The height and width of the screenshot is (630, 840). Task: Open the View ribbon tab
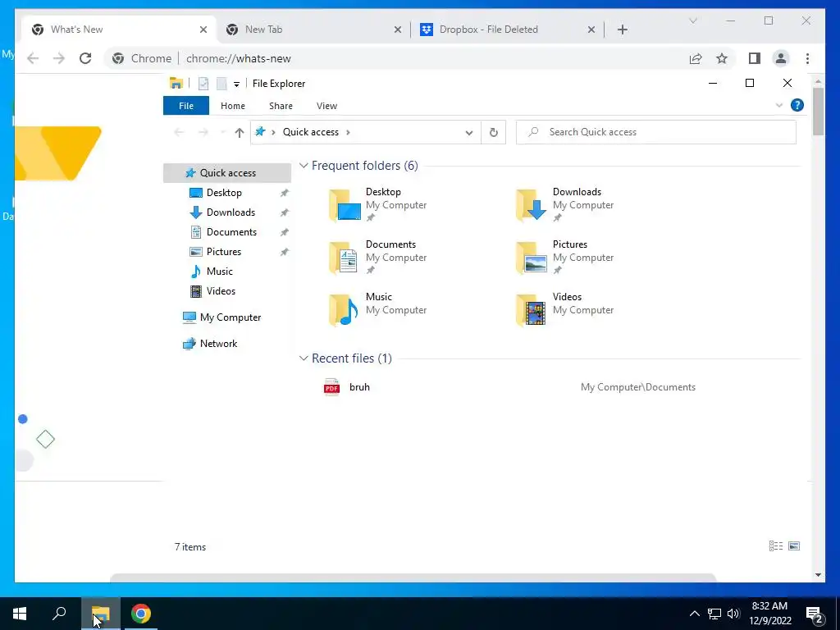click(326, 106)
